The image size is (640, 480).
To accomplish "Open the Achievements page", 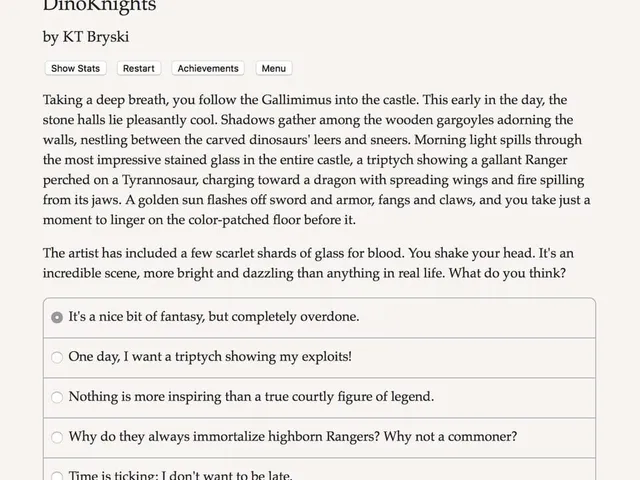I will (208, 68).
